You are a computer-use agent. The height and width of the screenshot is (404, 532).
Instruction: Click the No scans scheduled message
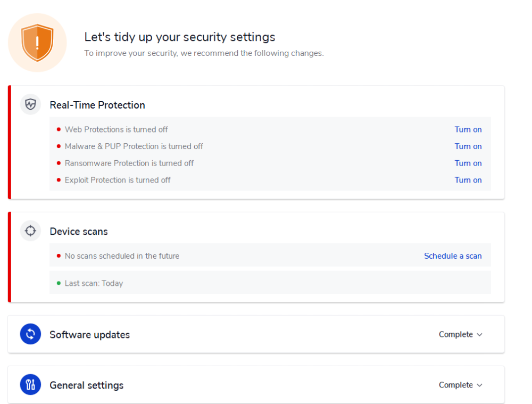coord(122,256)
